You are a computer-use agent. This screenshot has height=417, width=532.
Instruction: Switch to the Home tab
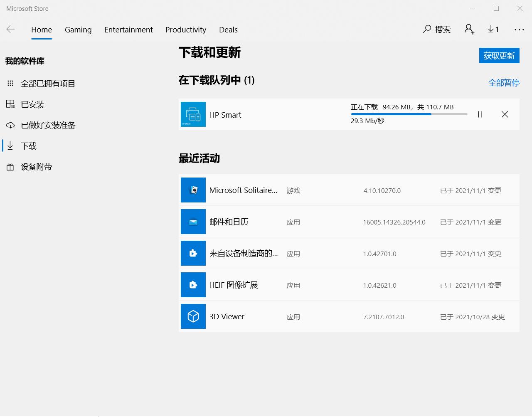(42, 30)
